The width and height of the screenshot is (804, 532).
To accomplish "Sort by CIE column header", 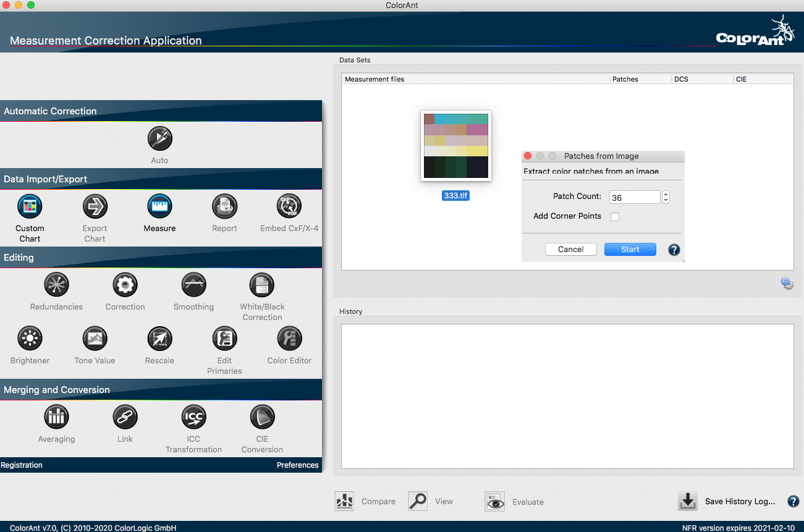I will (x=763, y=79).
